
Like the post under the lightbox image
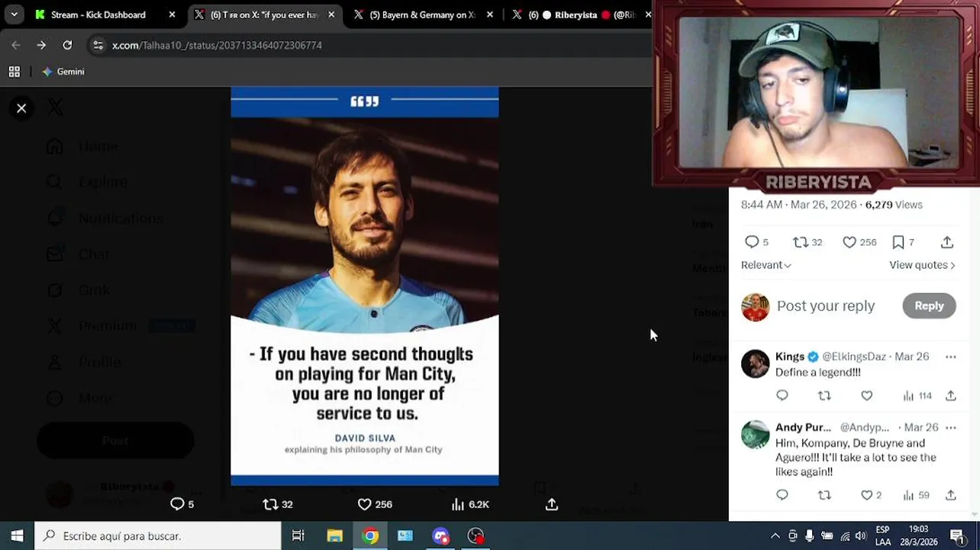[365, 504]
